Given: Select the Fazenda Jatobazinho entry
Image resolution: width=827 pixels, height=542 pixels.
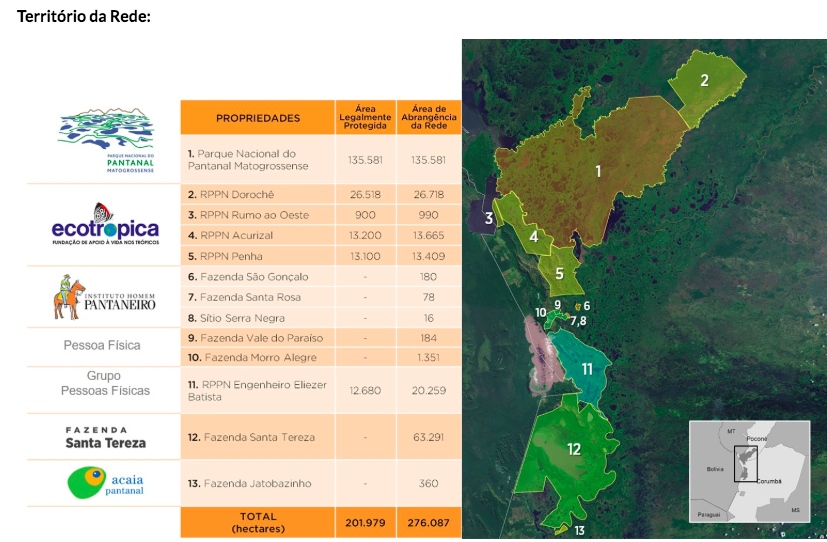Looking at the screenshot, I should (257, 483).
